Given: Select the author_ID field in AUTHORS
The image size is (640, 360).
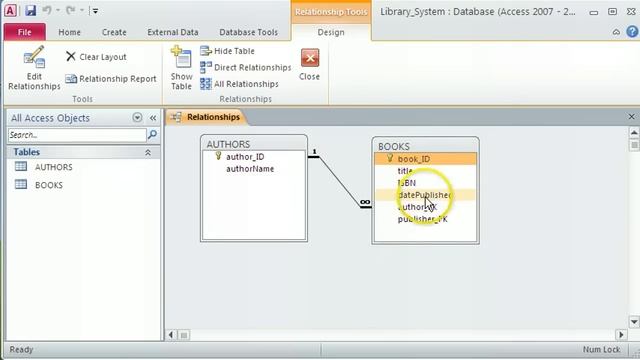Looking at the screenshot, I should (x=245, y=157).
